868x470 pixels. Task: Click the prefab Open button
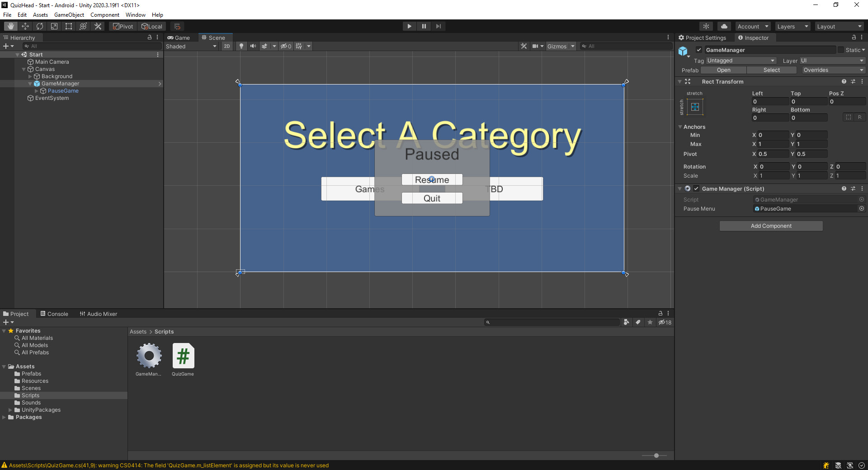pyautogui.click(x=723, y=70)
